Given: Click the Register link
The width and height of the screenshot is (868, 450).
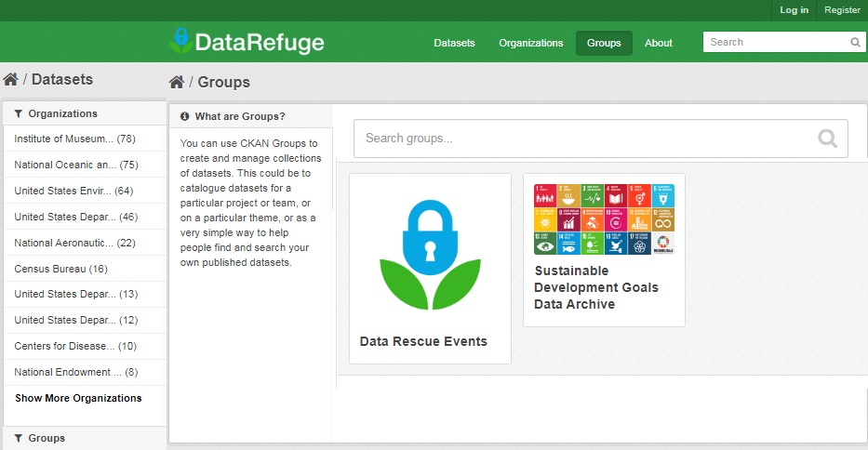Looking at the screenshot, I should 842,10.
